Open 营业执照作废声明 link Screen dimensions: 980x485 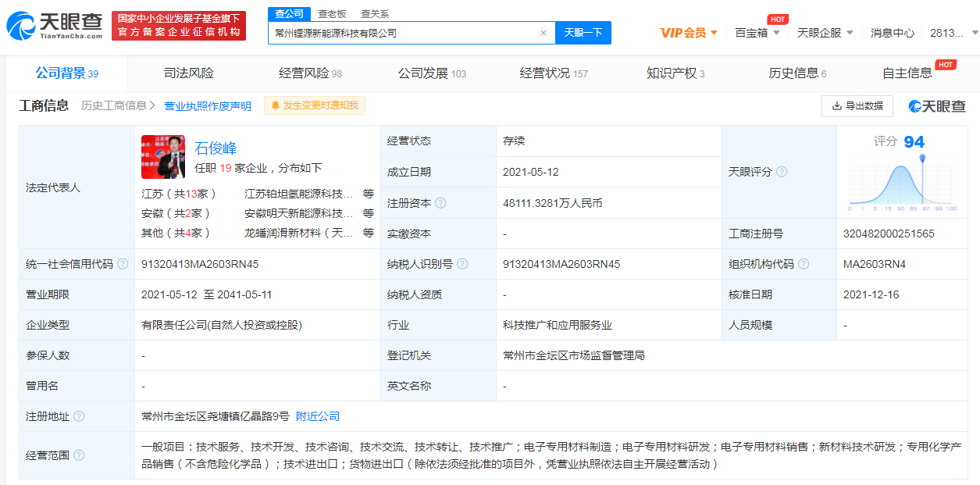208,106
